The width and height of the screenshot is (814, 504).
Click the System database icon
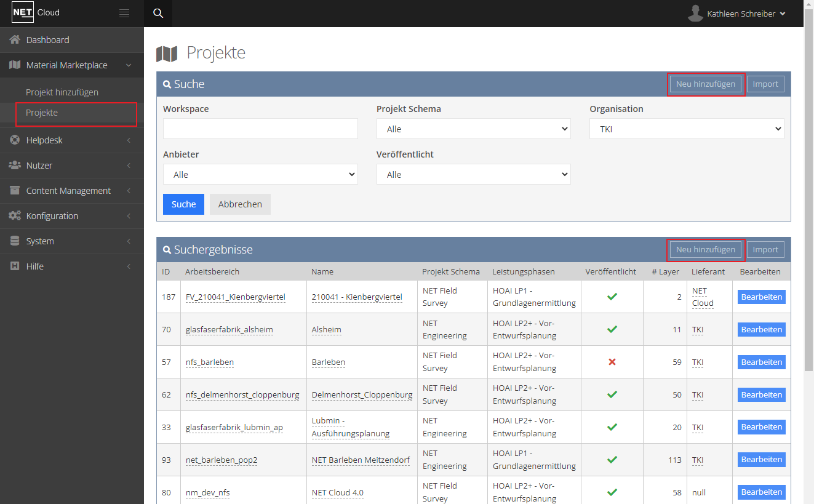(15, 241)
